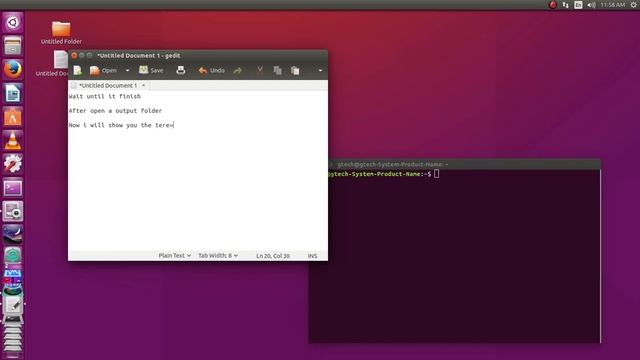Screen dimensions: 640x360
Task: Select the *Untitled Document 1 tab
Action: [108, 85]
